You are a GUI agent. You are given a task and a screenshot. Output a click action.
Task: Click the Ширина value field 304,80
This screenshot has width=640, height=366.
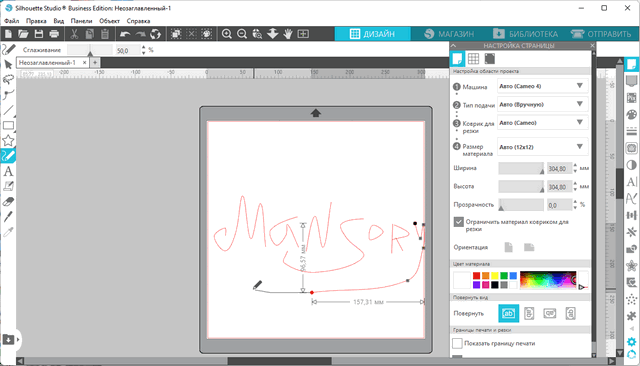click(x=559, y=168)
